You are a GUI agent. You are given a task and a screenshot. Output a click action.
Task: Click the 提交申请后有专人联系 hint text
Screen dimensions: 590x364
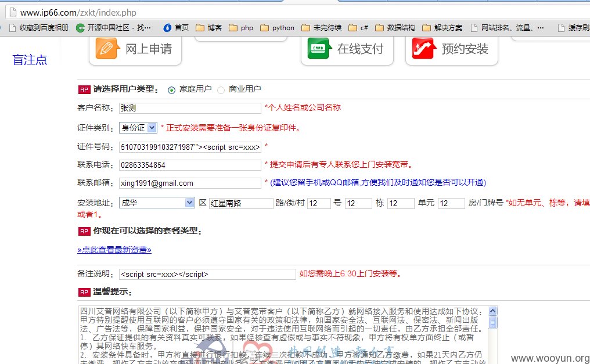coord(339,164)
